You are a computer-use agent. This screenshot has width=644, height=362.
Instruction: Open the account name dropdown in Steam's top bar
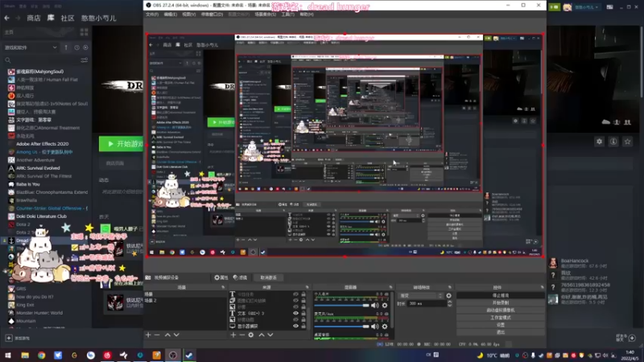click(x=586, y=7)
